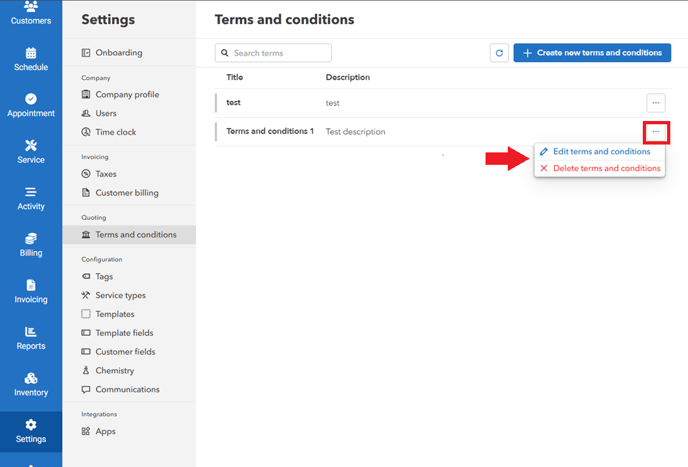Open three-dot menu for test row
This screenshot has width=688, height=467.
pyautogui.click(x=655, y=102)
